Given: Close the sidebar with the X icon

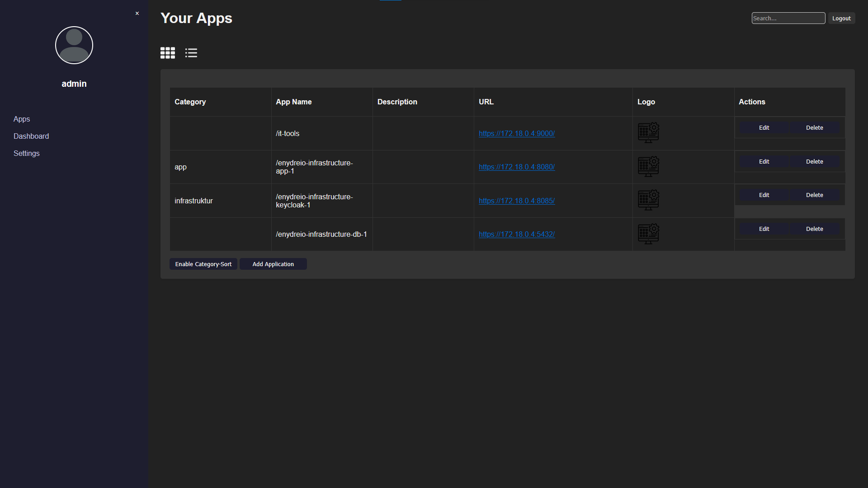Looking at the screenshot, I should point(137,14).
